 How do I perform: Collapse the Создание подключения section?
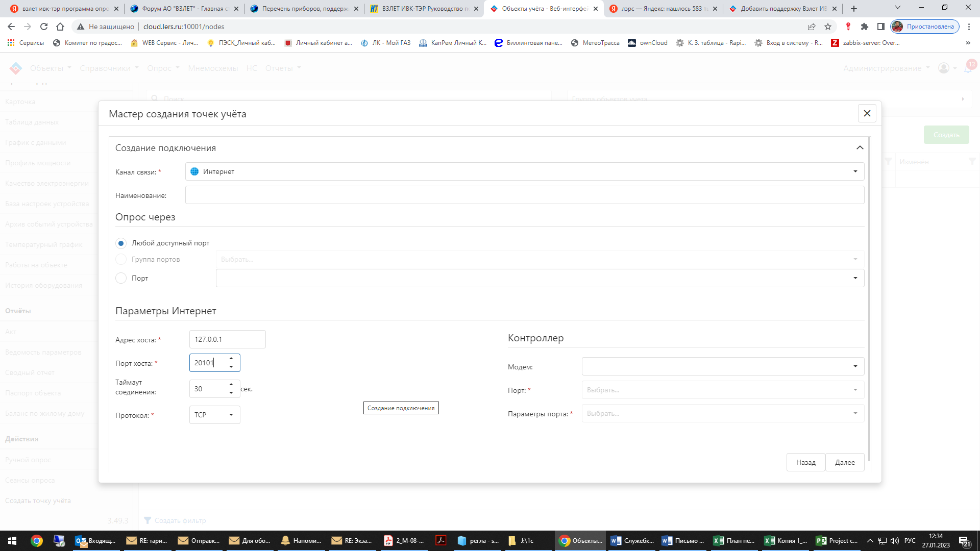tap(860, 148)
